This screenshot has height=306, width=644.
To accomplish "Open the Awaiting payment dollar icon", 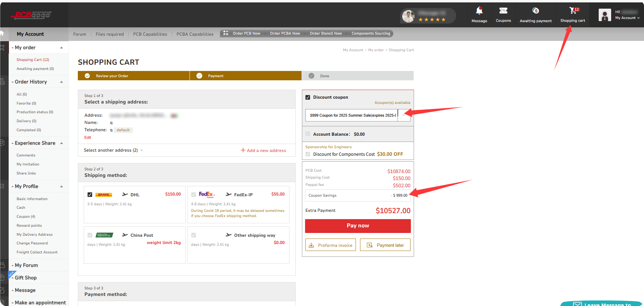I will tap(535, 11).
